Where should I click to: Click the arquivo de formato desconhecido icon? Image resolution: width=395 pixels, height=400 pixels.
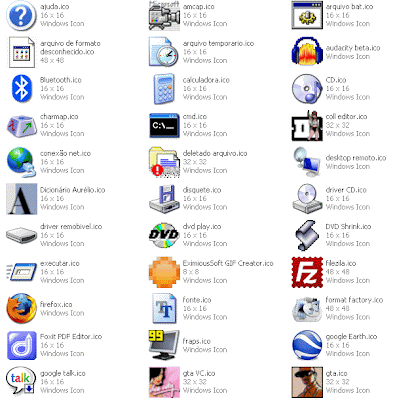21,52
